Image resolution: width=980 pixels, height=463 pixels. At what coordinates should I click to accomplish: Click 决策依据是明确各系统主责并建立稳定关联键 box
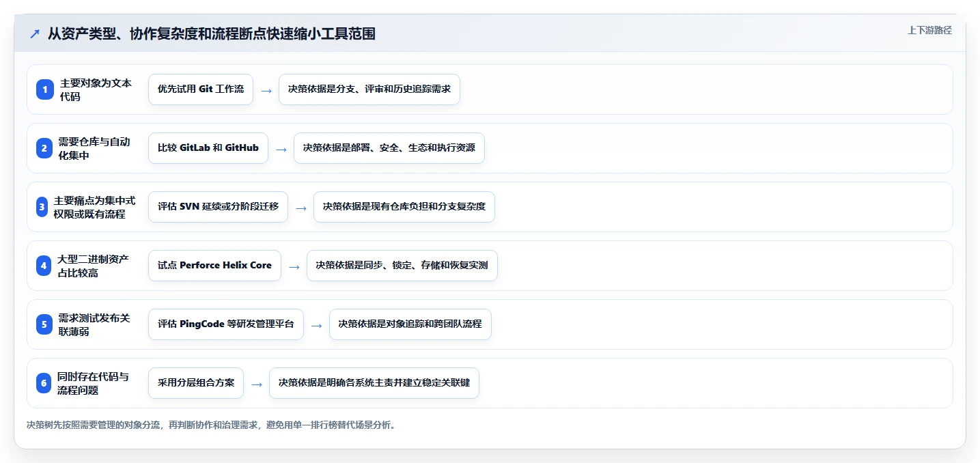[374, 383]
